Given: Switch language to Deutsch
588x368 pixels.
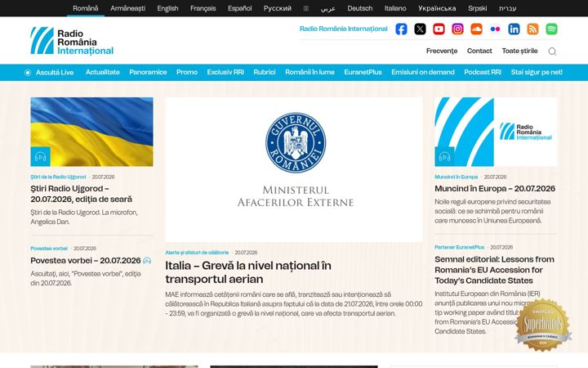Looking at the screenshot, I should click(x=360, y=8).
